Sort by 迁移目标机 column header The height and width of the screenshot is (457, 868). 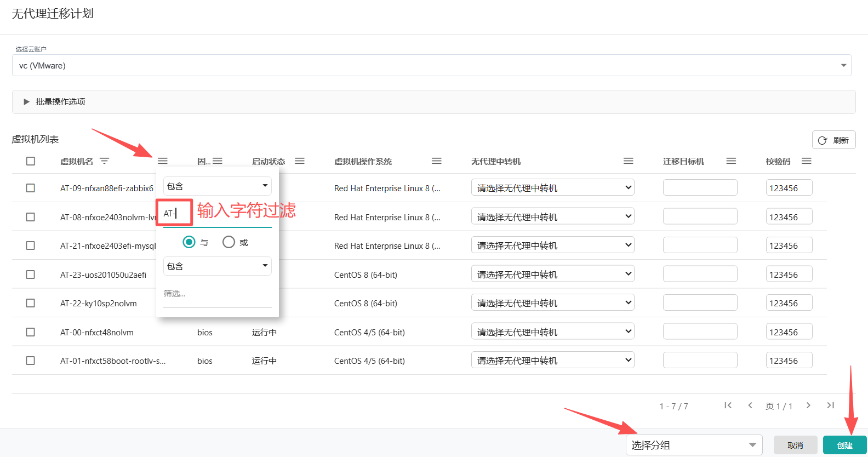point(683,161)
